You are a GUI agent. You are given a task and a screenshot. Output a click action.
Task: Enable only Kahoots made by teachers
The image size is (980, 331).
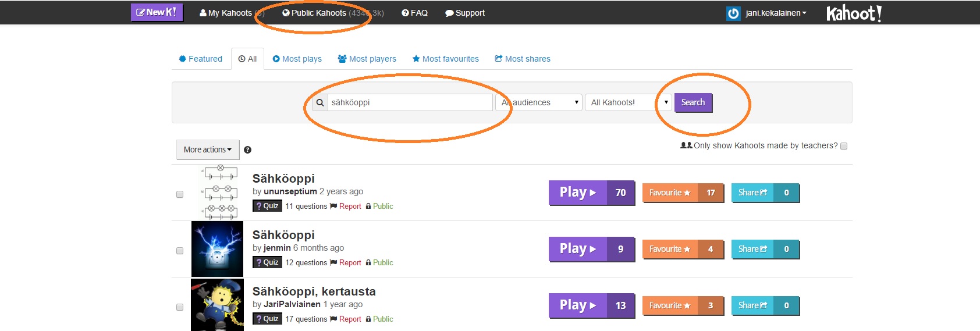pos(844,146)
